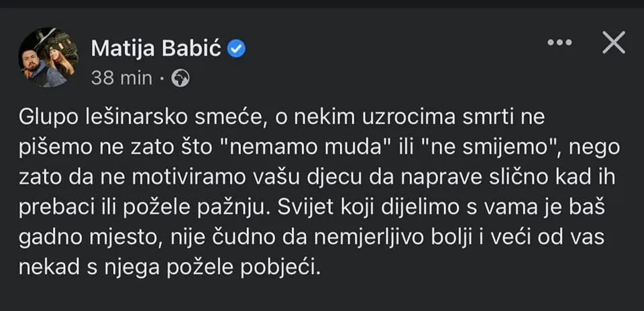Click the quoted phrase "ne smijemo"
The width and height of the screenshot is (644, 311).
(x=491, y=147)
